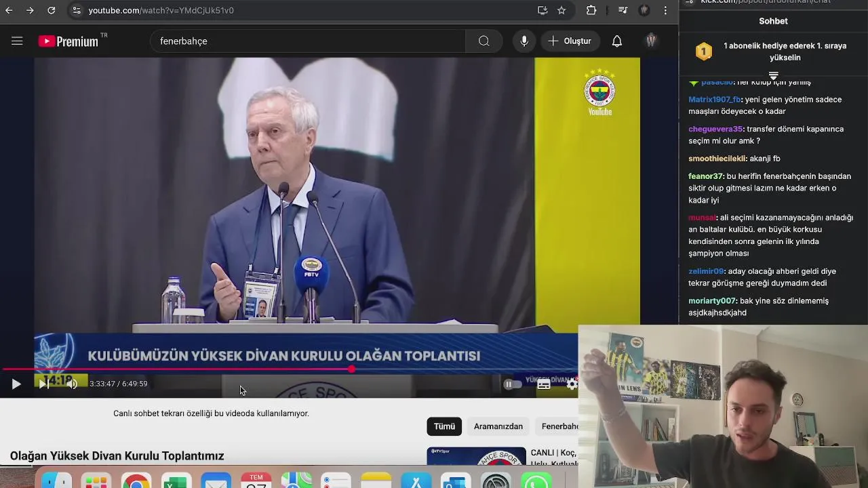This screenshot has height=488, width=868.
Task: Click the red progress bar scrubber
Action: pos(351,369)
